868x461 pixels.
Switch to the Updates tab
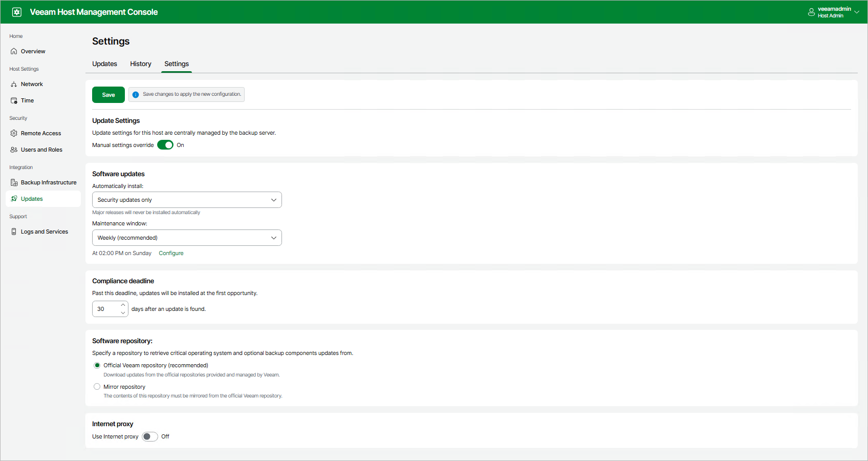pyautogui.click(x=104, y=64)
